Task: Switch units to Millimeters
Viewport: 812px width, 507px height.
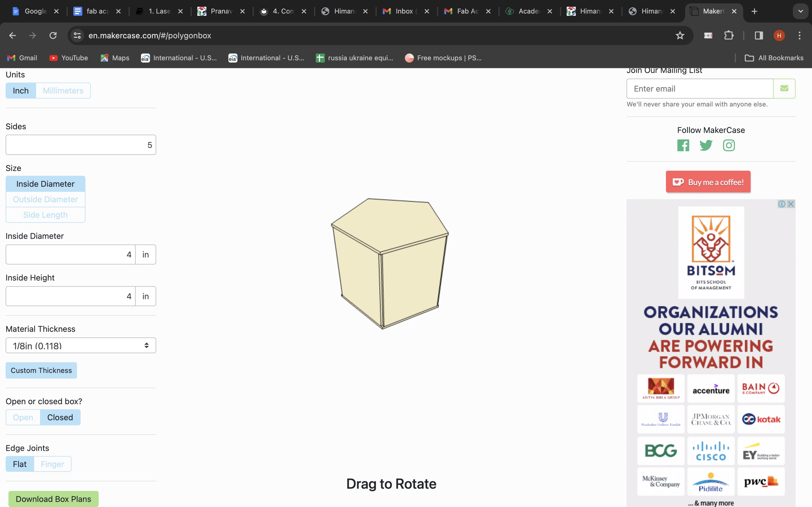Action: [x=63, y=90]
